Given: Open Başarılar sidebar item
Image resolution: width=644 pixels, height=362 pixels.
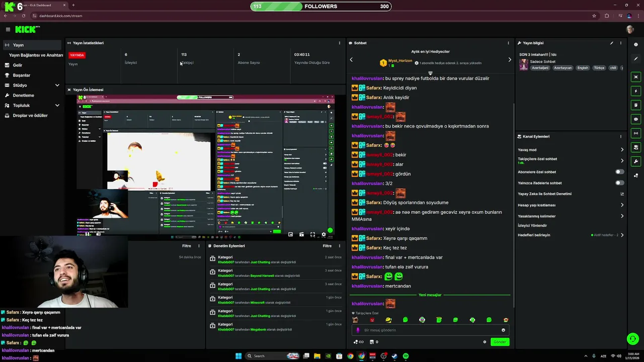Looking at the screenshot, I should tap(32, 75).
